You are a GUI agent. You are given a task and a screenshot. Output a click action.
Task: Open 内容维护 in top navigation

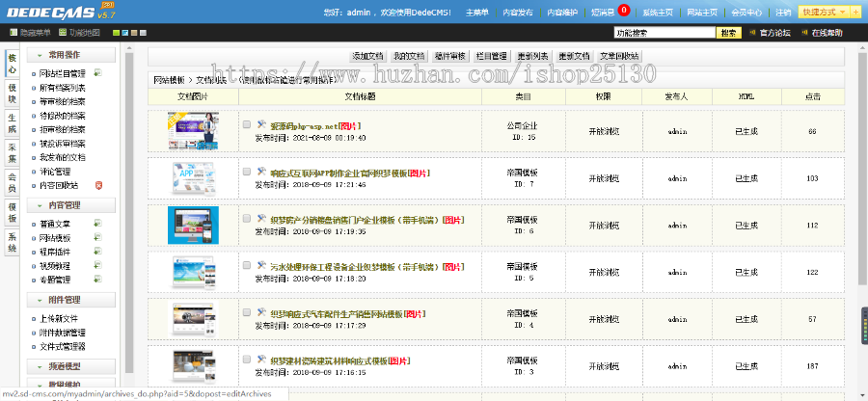562,13
